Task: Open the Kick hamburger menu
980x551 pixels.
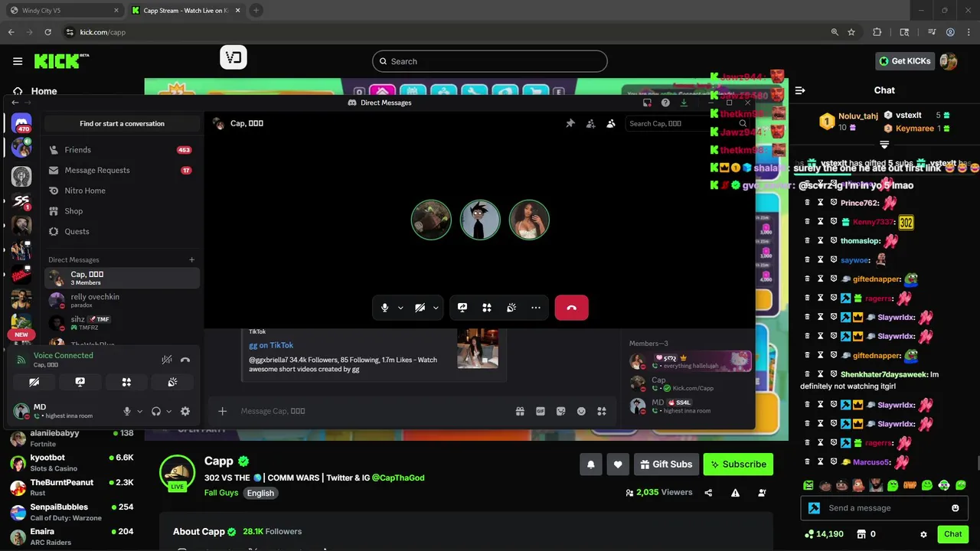Action: click(18, 61)
